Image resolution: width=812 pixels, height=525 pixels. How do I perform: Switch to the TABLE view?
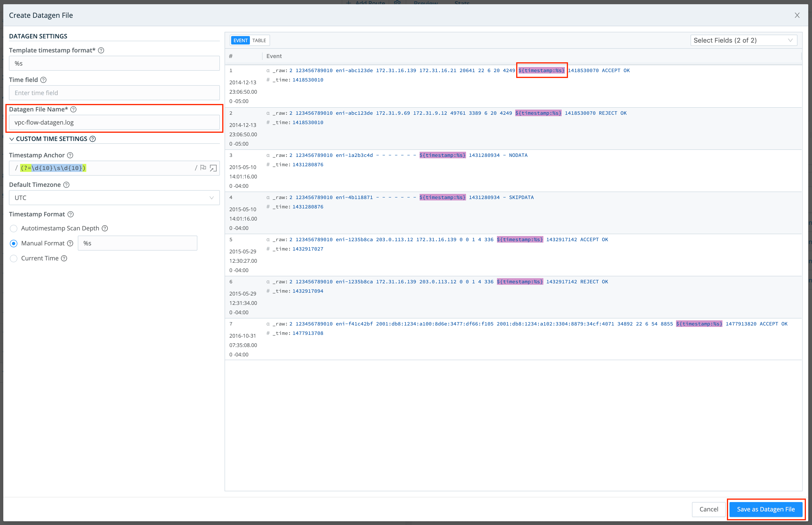point(259,40)
